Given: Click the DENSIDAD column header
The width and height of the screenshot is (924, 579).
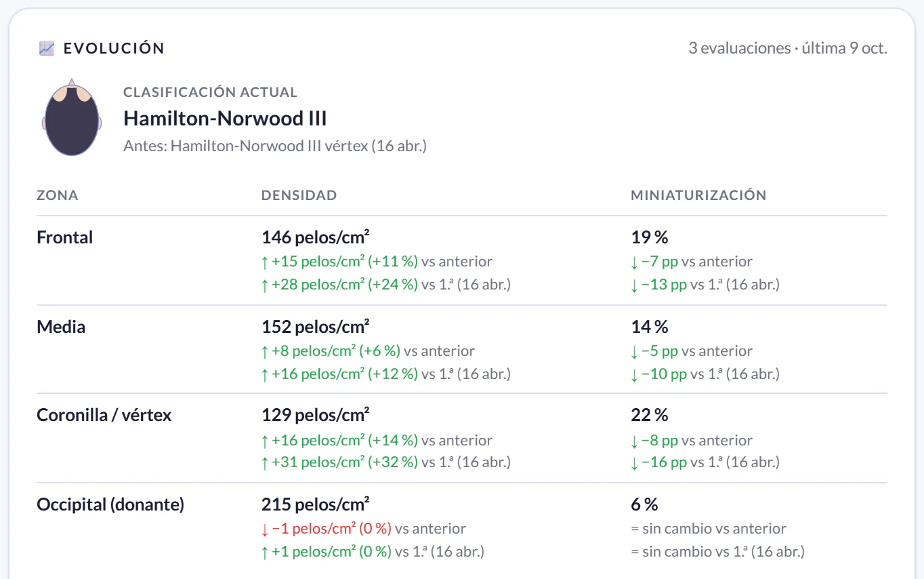Looking at the screenshot, I should pyautogui.click(x=299, y=195).
